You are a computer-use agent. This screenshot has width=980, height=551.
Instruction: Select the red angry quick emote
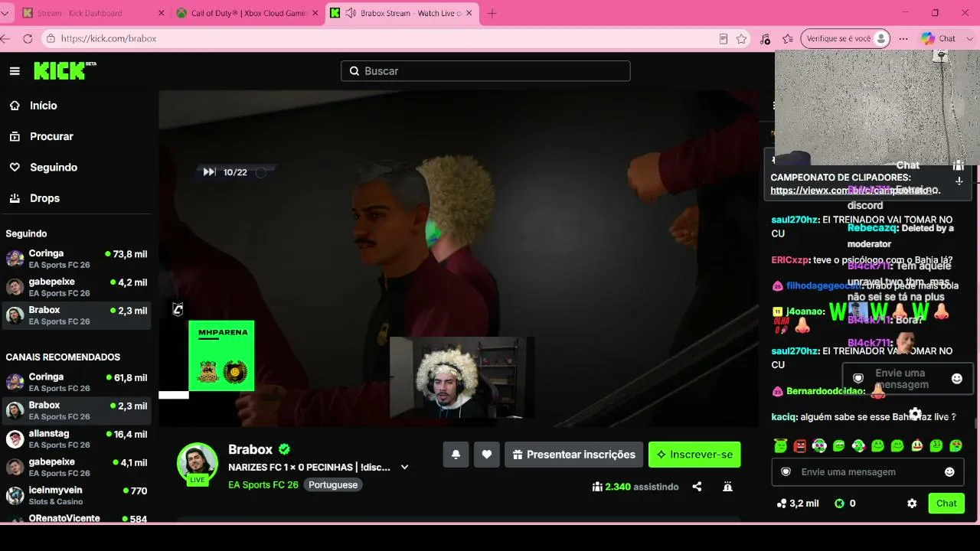tap(800, 445)
